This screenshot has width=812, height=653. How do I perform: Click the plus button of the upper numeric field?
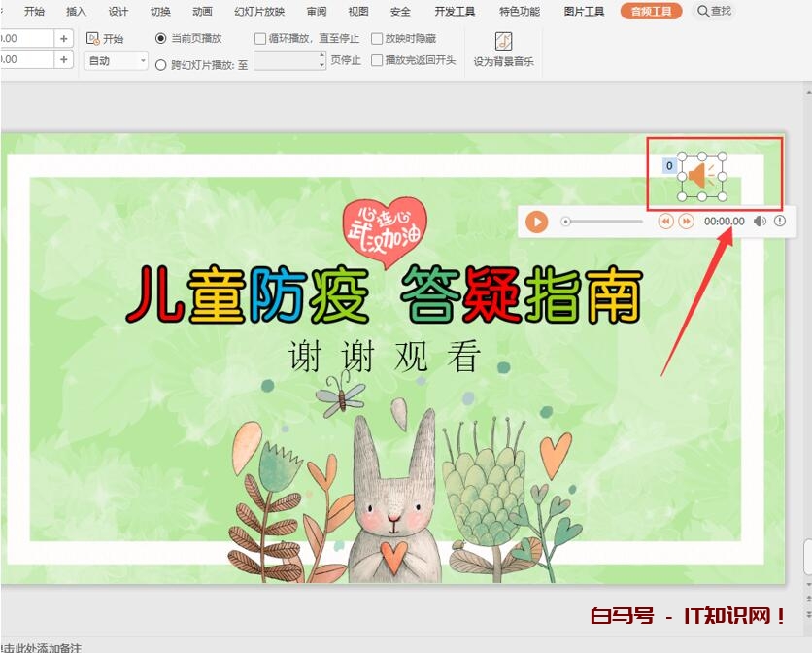pos(64,38)
